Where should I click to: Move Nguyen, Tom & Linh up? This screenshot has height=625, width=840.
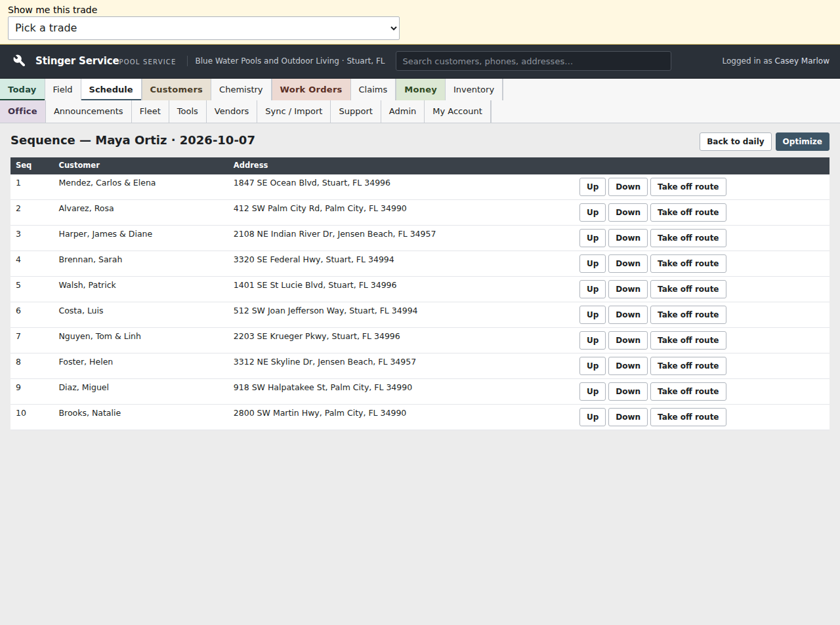tap(593, 340)
